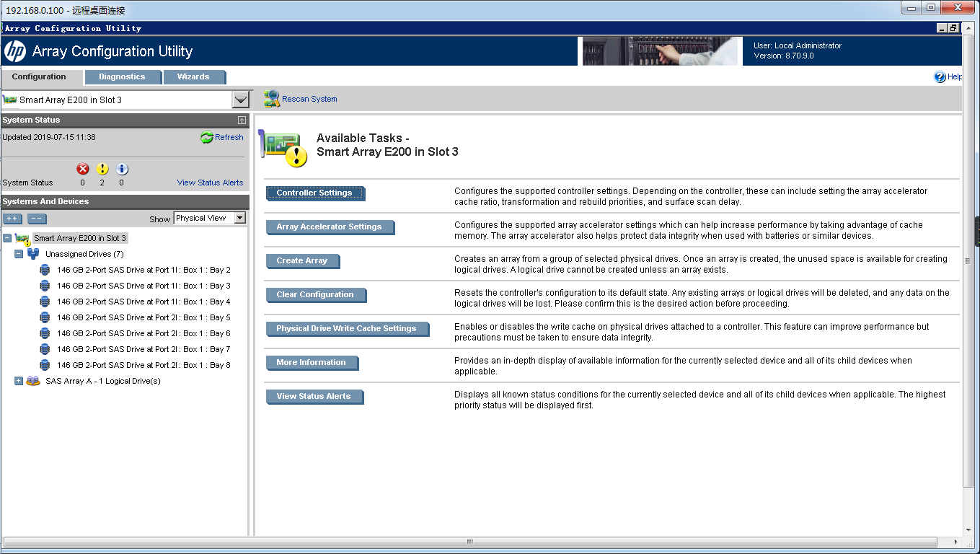Click the Rescan System icon

[271, 99]
